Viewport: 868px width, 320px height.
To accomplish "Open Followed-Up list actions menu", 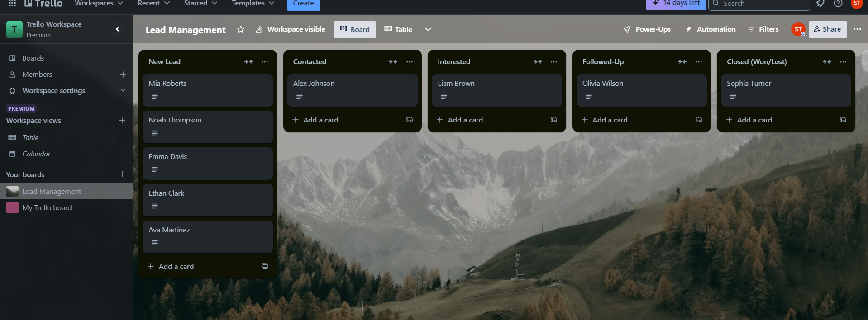I will tap(699, 62).
